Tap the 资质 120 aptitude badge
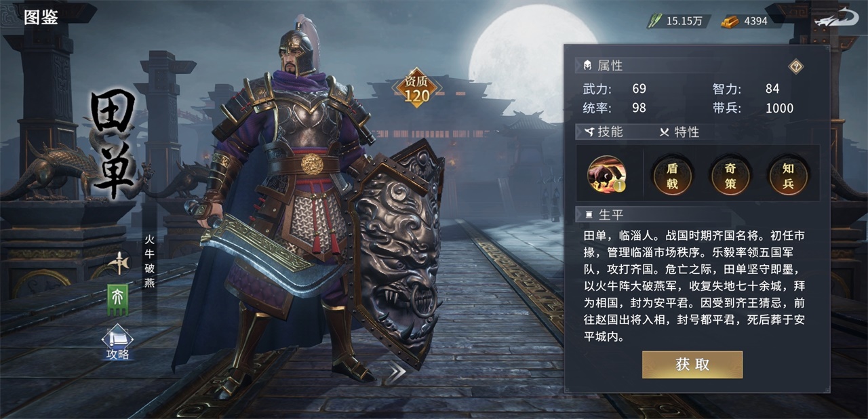Image resolution: width=868 pixels, height=419 pixels. pyautogui.click(x=417, y=89)
